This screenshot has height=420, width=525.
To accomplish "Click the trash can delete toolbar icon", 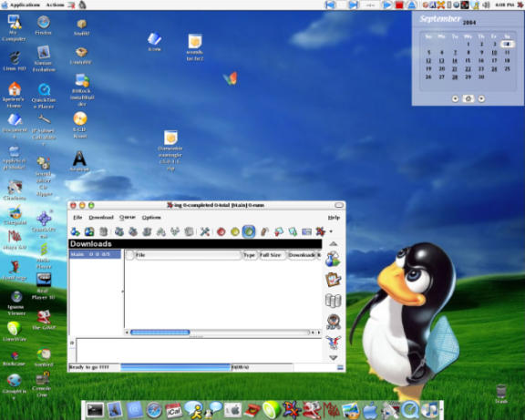I will 104,231.
